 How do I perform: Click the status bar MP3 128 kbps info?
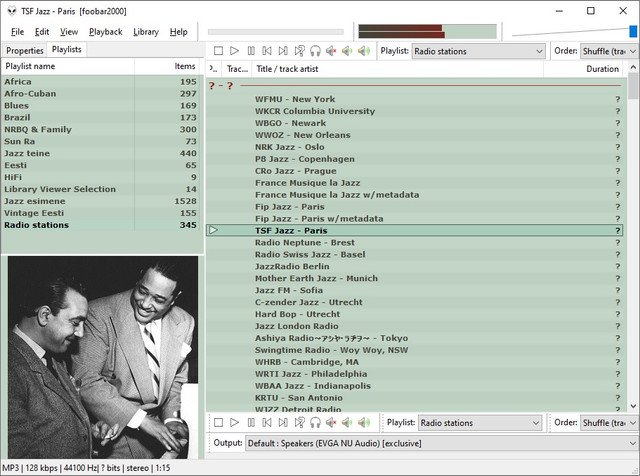coord(86,468)
